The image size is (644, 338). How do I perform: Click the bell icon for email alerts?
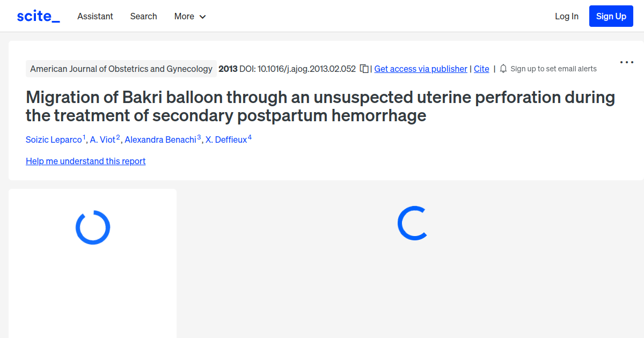coord(503,69)
